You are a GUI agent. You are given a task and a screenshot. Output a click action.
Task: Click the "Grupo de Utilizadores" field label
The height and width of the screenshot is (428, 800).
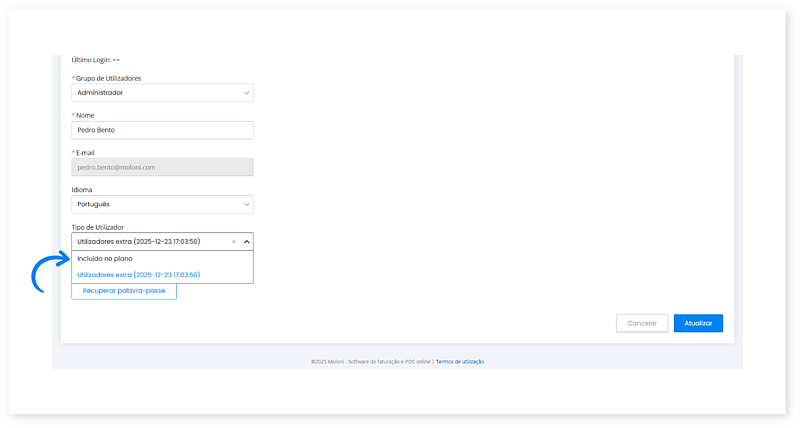[106, 78]
